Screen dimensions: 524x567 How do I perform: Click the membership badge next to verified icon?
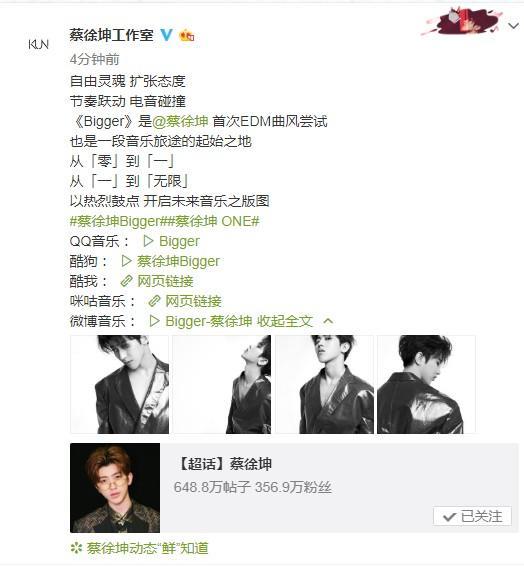pyautogui.click(x=187, y=35)
